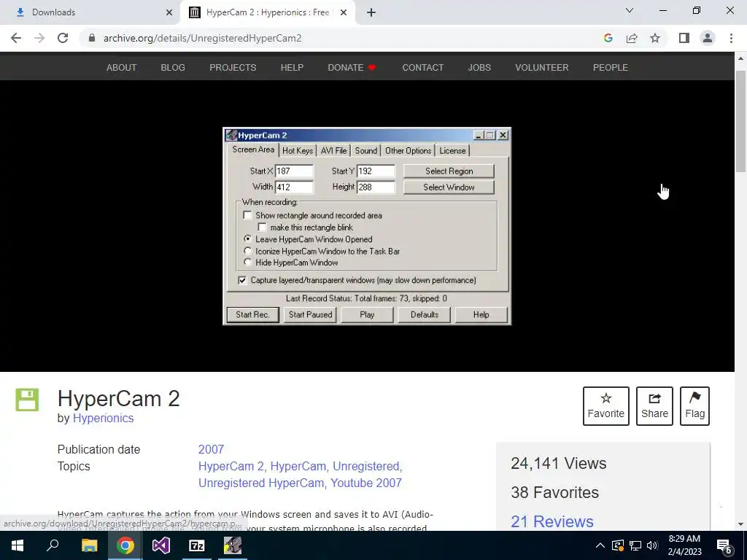This screenshot has width=747, height=560.
Task: Open File Explorer from the taskbar
Action: [89, 545]
